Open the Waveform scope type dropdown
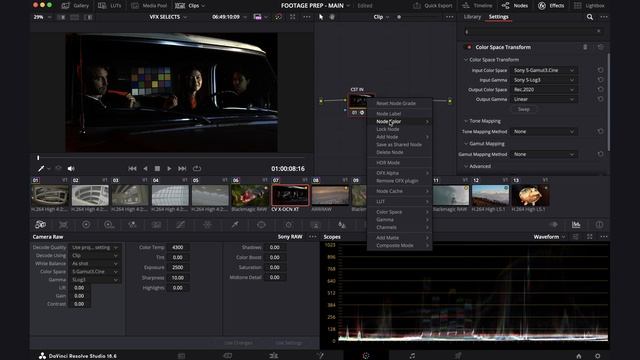This screenshot has width=640, height=360. 549,237
